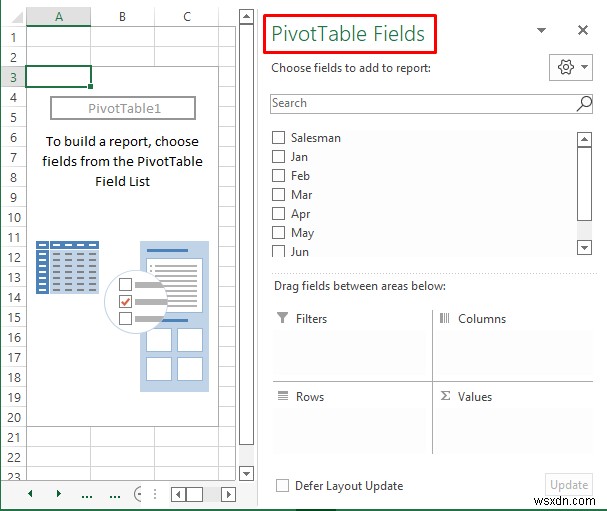The height and width of the screenshot is (511, 607).
Task: Select row 21 header
Action: click(x=14, y=437)
